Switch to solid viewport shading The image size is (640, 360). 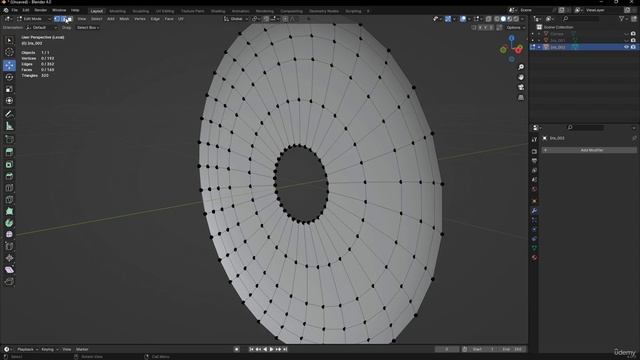click(x=503, y=19)
